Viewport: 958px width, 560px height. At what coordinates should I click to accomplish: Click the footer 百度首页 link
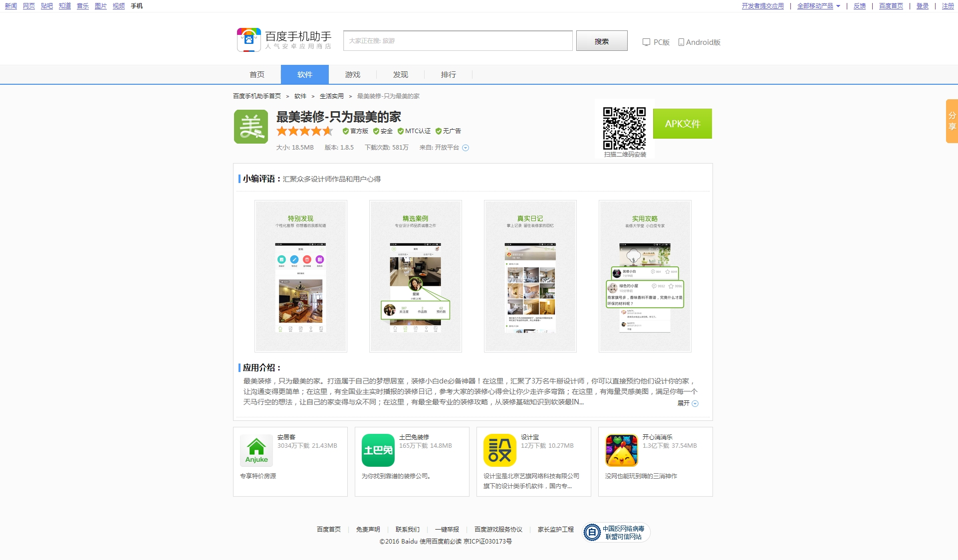click(329, 530)
